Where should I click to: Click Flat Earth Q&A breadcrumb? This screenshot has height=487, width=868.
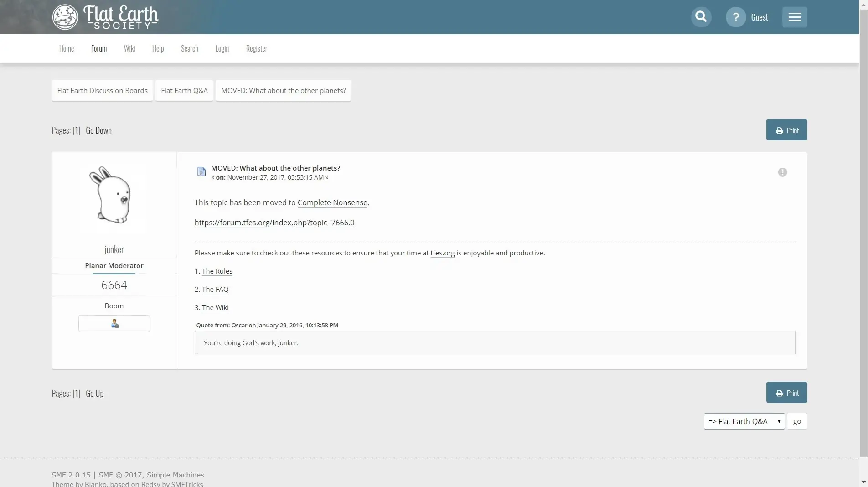184,90
